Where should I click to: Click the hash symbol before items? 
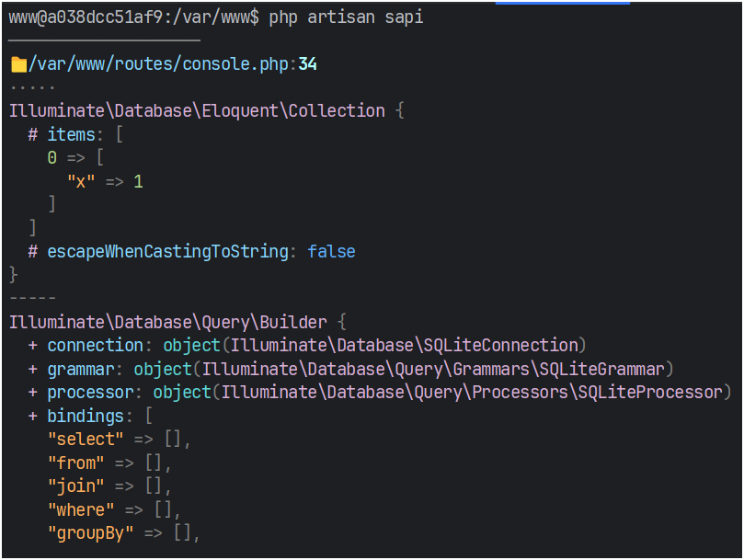click(32, 135)
